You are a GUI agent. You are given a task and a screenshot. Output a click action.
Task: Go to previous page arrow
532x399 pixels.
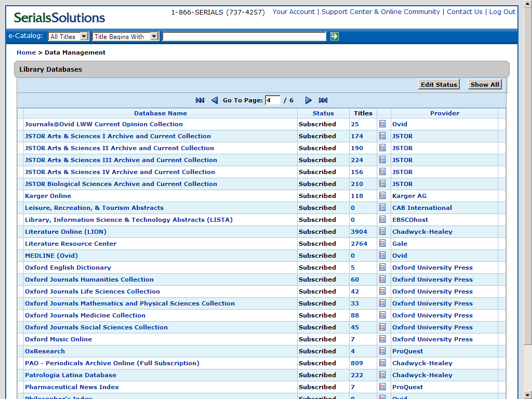click(215, 100)
